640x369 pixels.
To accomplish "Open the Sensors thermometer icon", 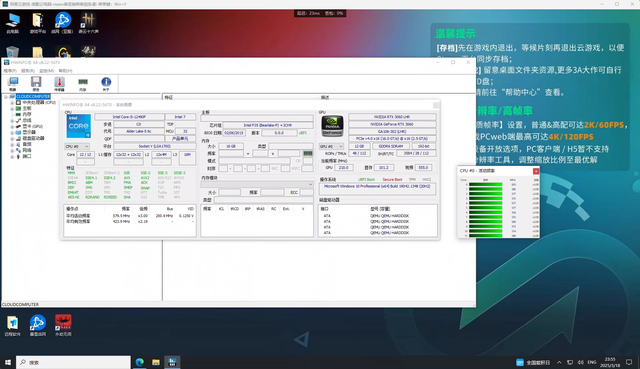I will click(x=59, y=84).
